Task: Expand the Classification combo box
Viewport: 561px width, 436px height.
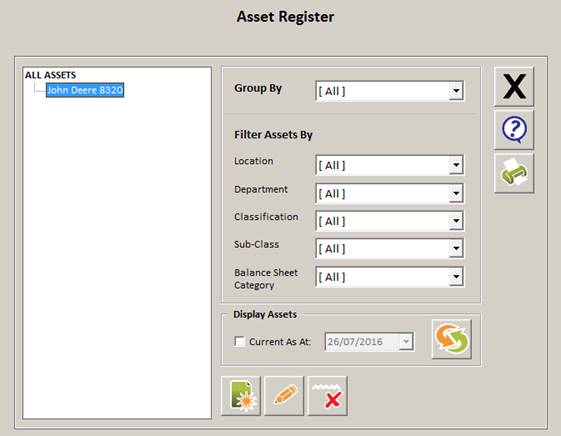Action: (x=456, y=221)
